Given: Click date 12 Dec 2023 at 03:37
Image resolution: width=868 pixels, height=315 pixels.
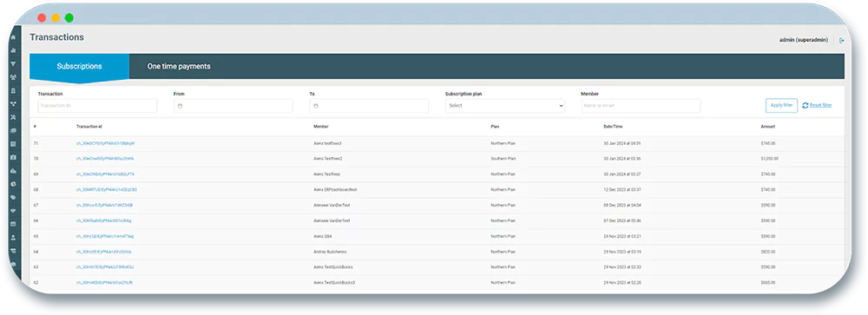Looking at the screenshot, I should 621,190.
